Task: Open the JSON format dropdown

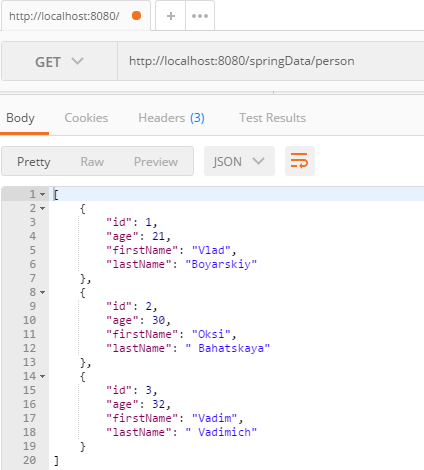Action: point(239,161)
